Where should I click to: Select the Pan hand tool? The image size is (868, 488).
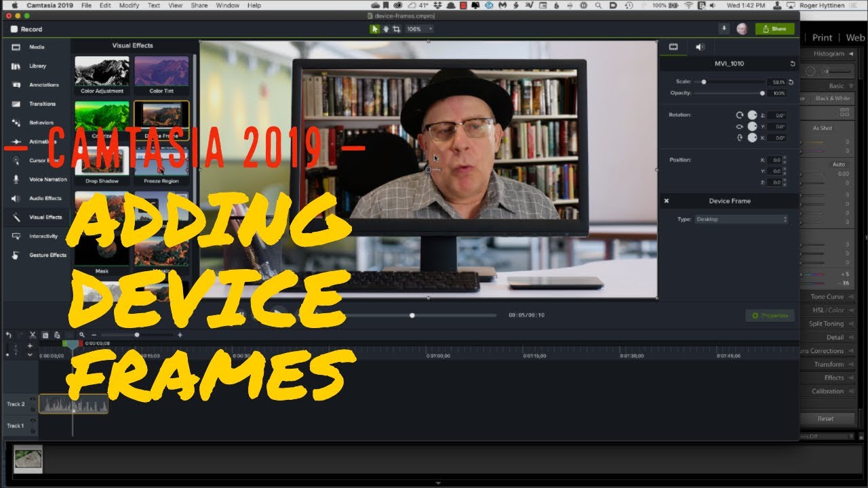[x=386, y=29]
